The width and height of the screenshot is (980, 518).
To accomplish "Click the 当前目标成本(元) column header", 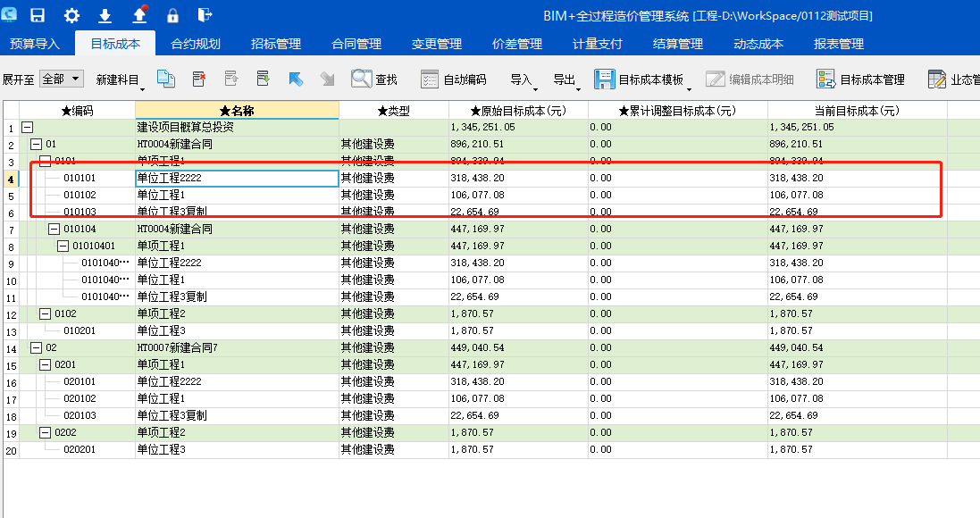I will coord(857,111).
